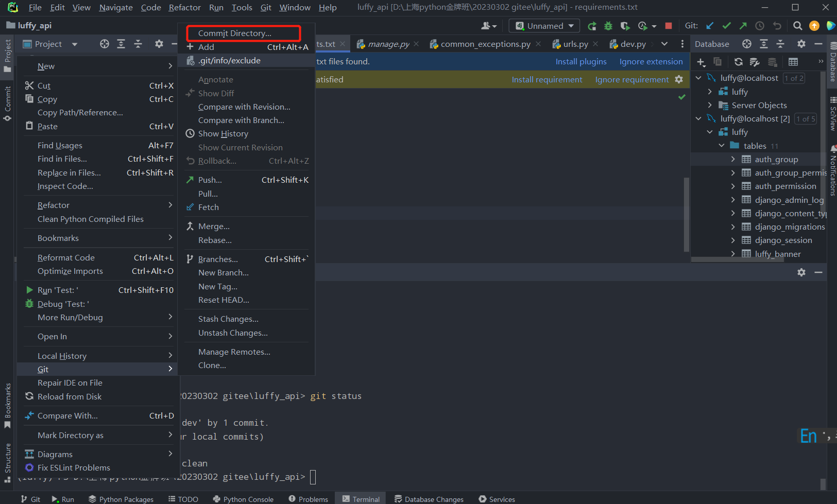Click Install plugins link
837x504 pixels.
[x=581, y=61]
